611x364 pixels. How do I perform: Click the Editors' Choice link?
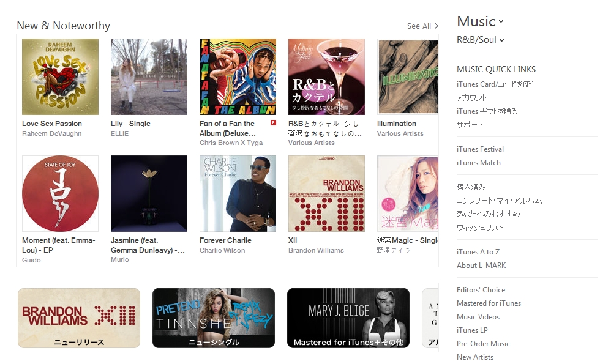[481, 290]
